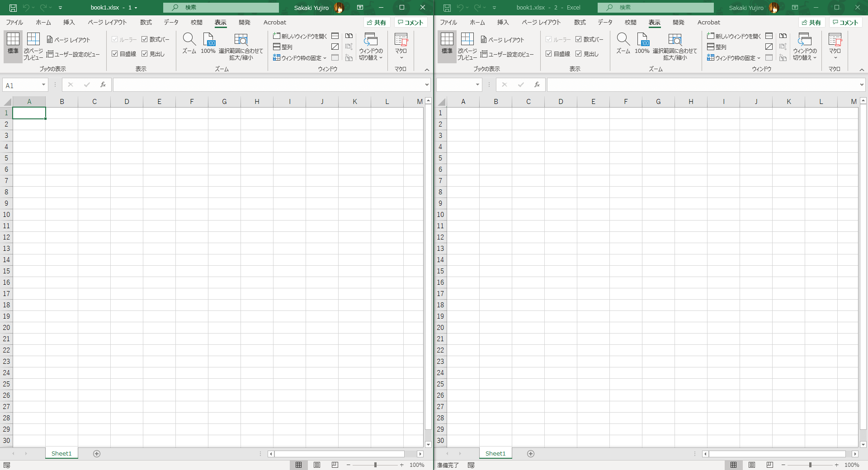868x470 pixels.
Task: Toggle 数式バー checkbox in right window
Action: (x=579, y=39)
